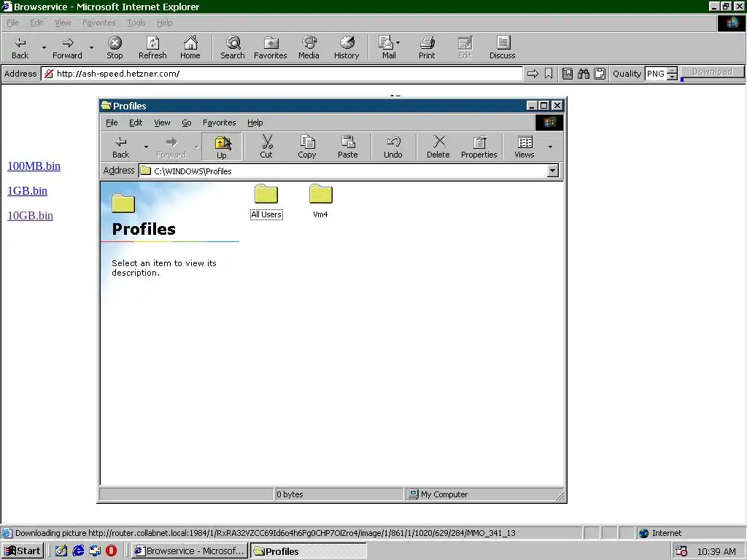Click the Quality PNG field

click(x=656, y=74)
